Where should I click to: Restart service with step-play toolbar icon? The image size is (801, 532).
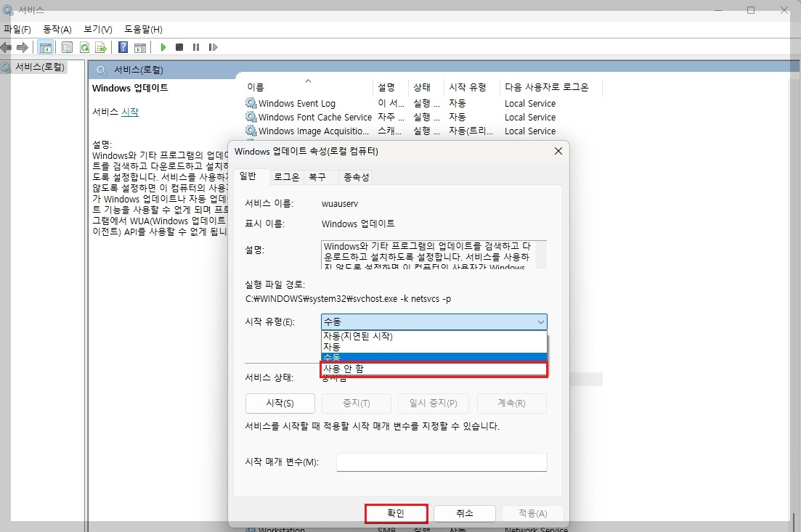click(x=213, y=47)
